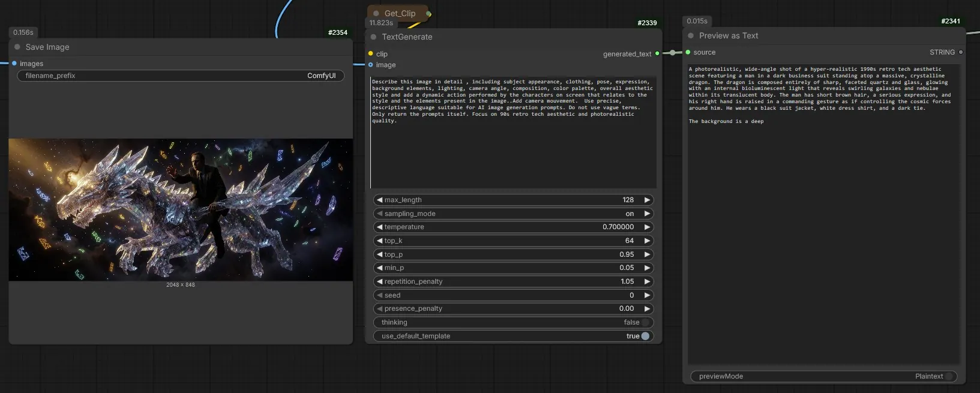Image resolution: width=980 pixels, height=393 pixels.
Task: Increase temperature with right arrow
Action: point(647,227)
